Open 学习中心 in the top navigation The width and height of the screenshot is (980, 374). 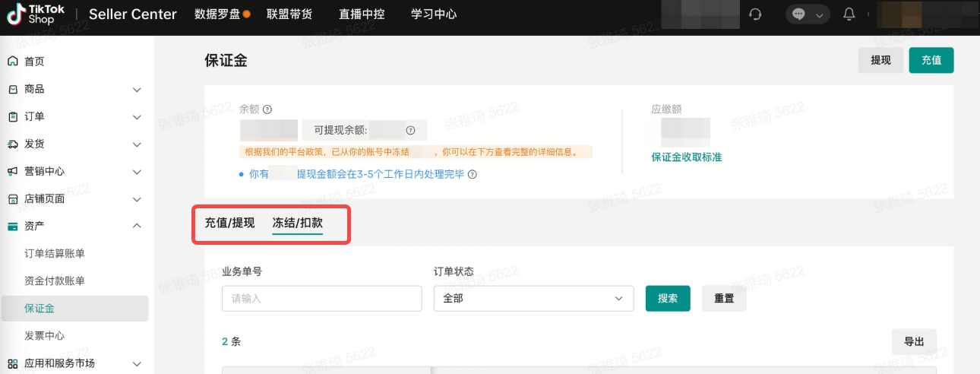(434, 14)
